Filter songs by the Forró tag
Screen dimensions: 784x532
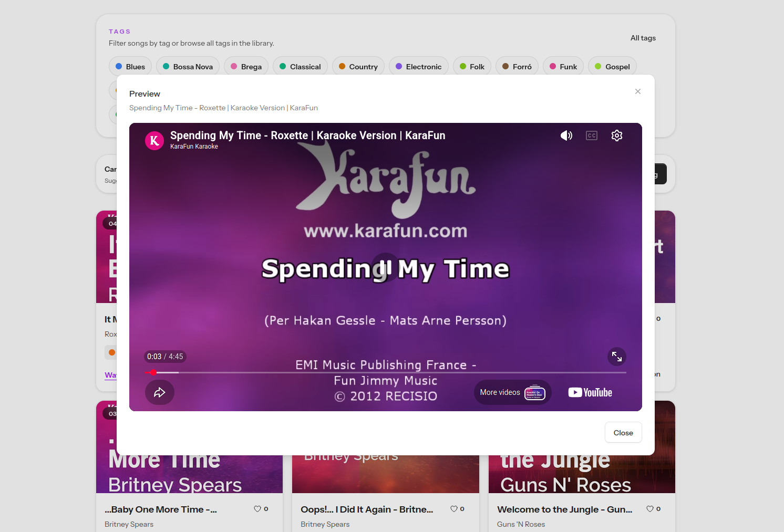517,67
